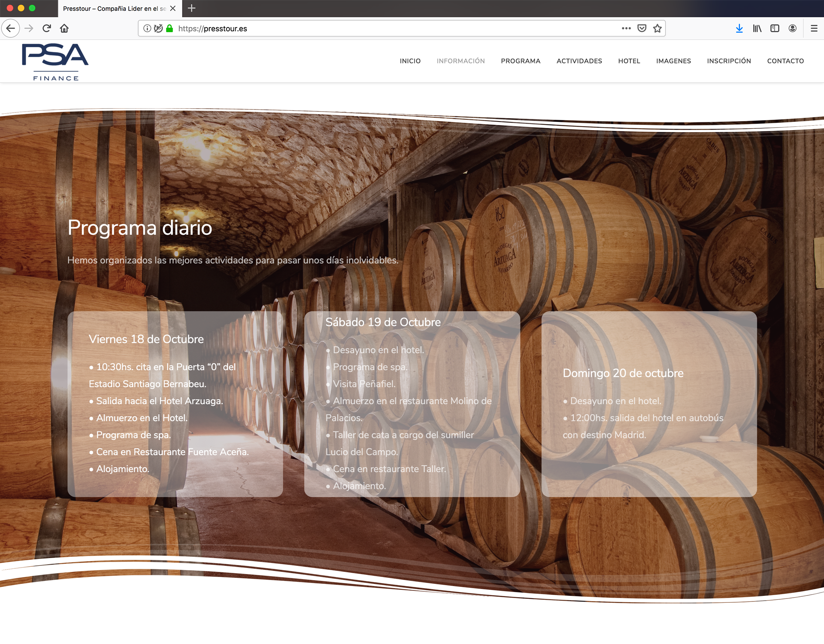Viewport: 824px width, 644px height.
Task: Open a new tab with plus button
Action: point(192,8)
